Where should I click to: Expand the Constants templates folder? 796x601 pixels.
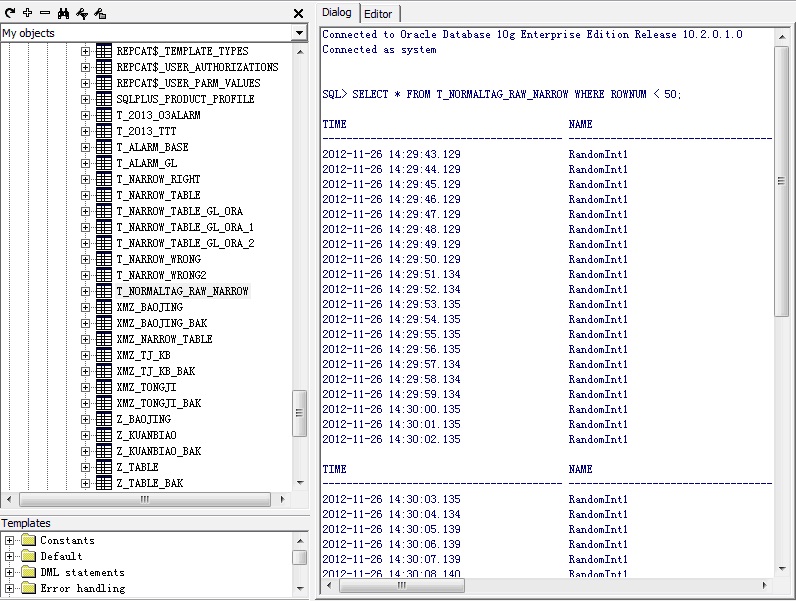point(10,540)
